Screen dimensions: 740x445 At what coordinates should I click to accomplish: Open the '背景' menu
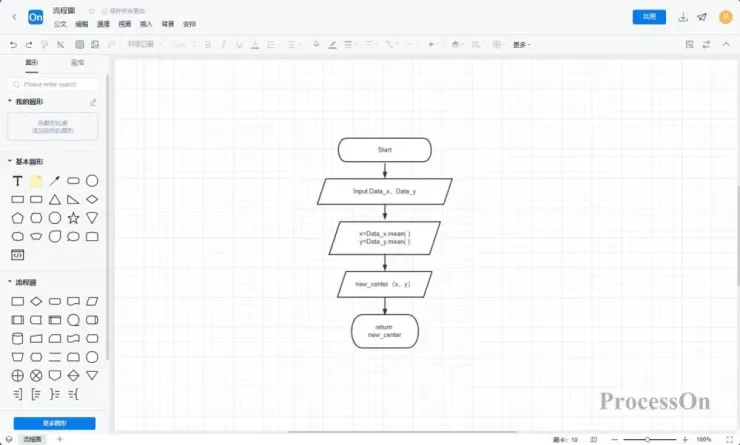point(168,24)
